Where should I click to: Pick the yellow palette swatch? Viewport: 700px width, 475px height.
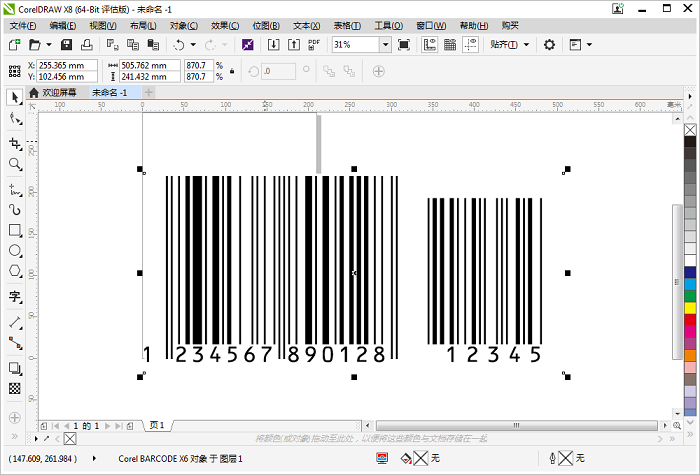point(690,308)
